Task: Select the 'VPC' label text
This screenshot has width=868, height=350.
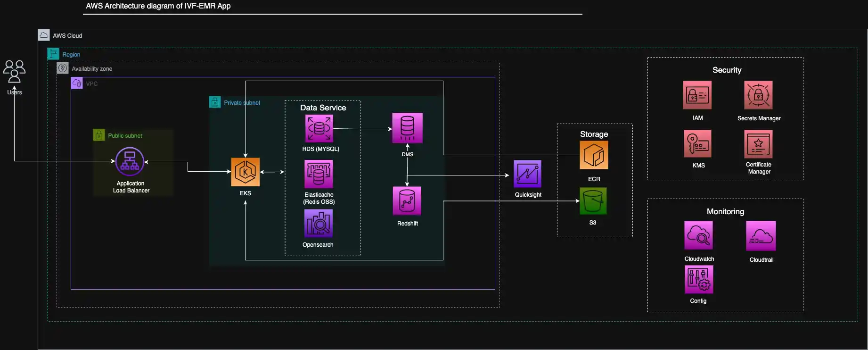Action: (91, 84)
